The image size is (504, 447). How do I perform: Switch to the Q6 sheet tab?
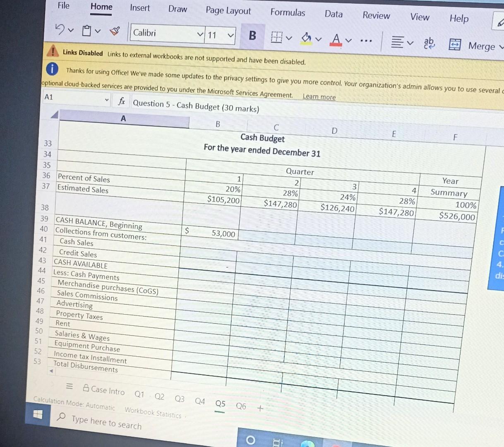click(240, 406)
